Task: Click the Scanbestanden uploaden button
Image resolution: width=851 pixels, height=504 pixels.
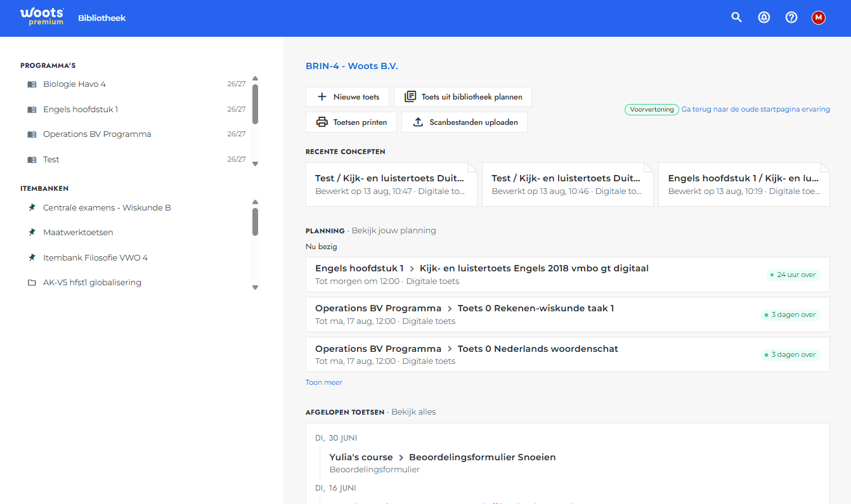Action: pos(464,122)
